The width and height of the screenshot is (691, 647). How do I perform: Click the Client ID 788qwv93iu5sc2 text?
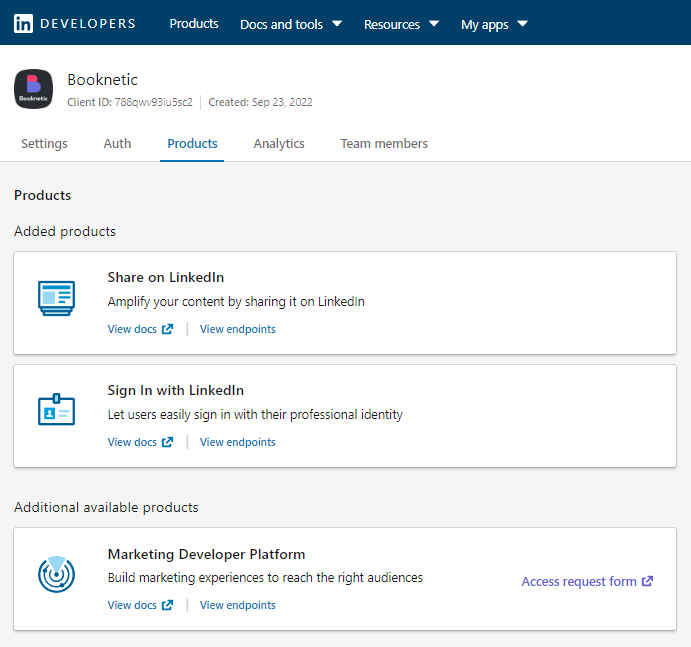point(130,102)
